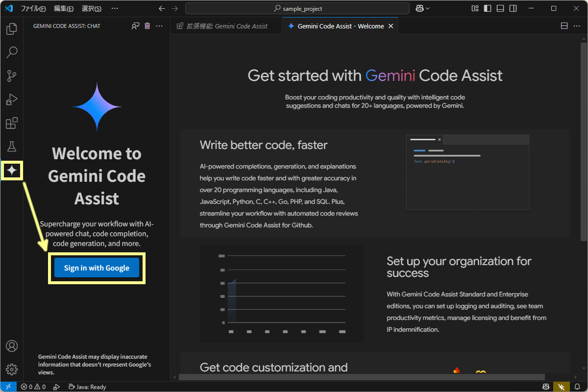Image resolution: width=588 pixels, height=392 pixels.
Task: Show notifications with the bell icon
Action: click(577, 387)
